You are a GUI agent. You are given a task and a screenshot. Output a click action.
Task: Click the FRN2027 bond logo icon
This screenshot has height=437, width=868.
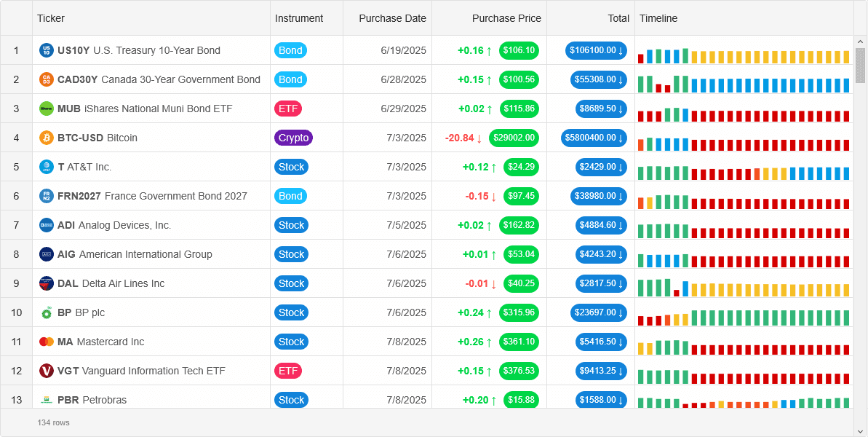(47, 196)
